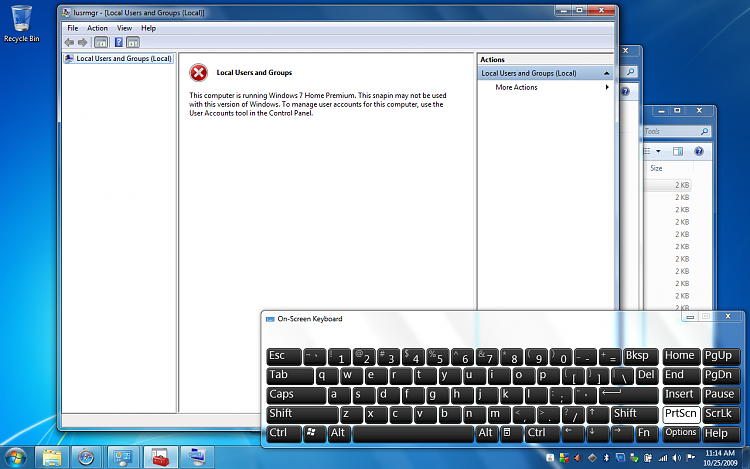Image resolution: width=750 pixels, height=469 pixels.
Task: Toggle right Alt key on On-Screen Keyboard
Action: pos(487,433)
